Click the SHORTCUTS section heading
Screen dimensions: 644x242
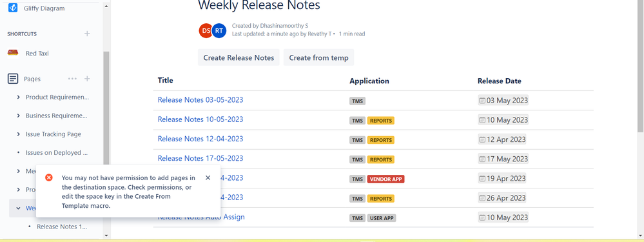22,34
